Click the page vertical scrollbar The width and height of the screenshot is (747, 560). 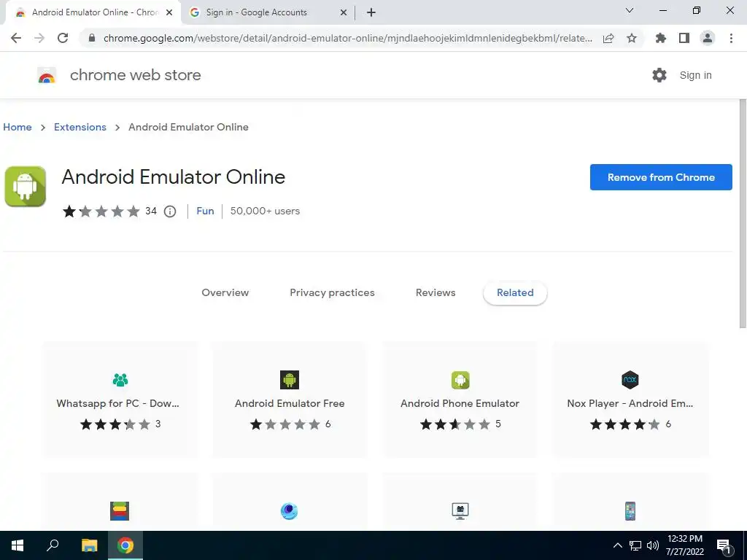coord(742,214)
